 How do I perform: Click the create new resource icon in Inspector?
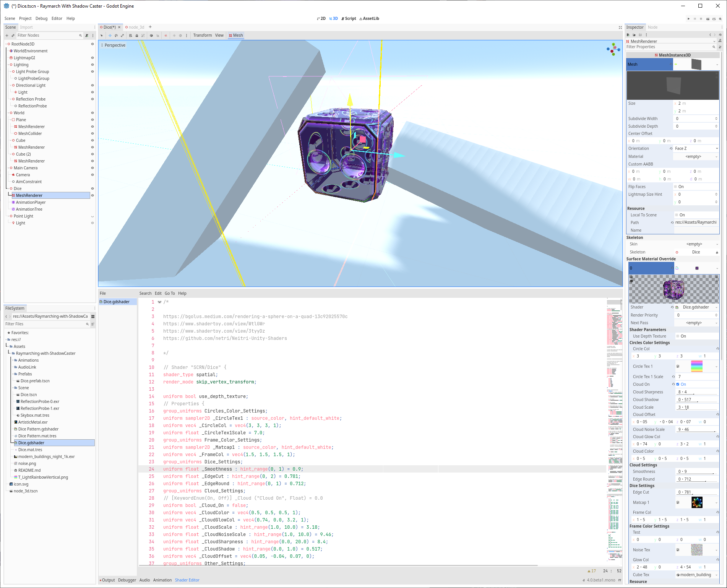[628, 35]
